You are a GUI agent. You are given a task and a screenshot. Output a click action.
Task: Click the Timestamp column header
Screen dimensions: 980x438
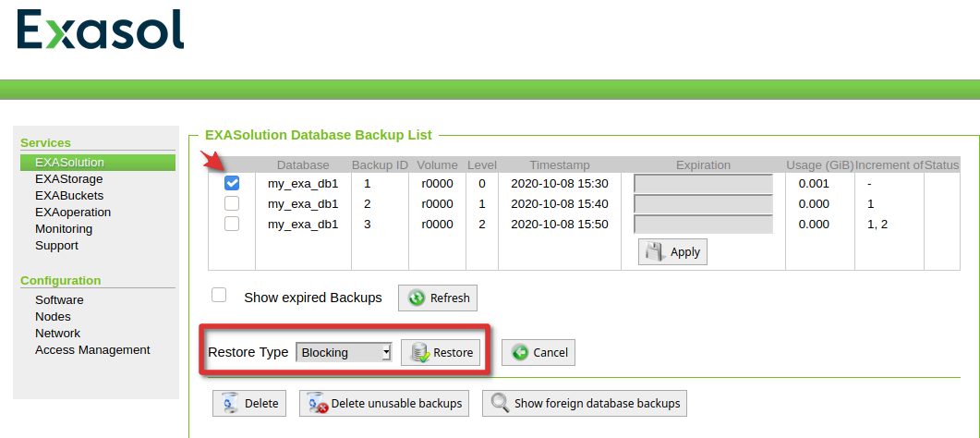point(560,165)
